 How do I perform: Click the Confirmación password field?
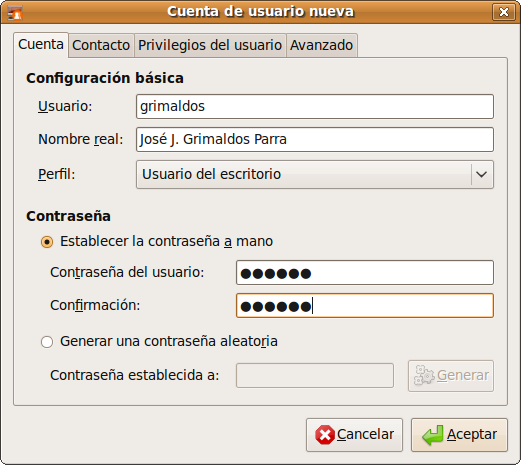click(x=365, y=305)
